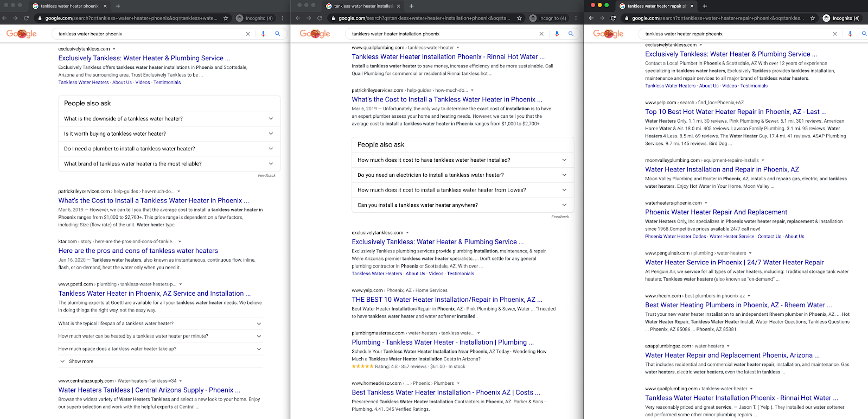Reload the 'tankless water heater phoenix' search page
Image resolution: width=868 pixels, height=419 pixels.
(26, 18)
